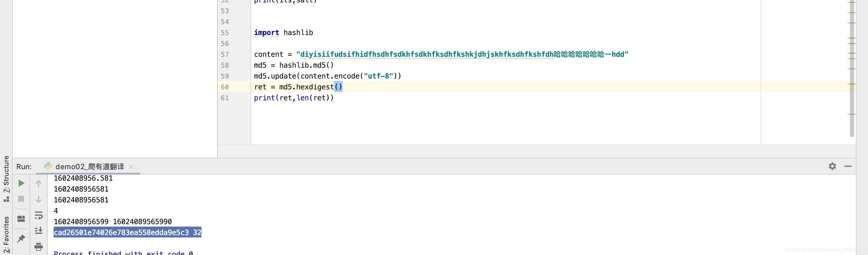Open Run panel settings gear
868x255 pixels.
pyautogui.click(x=832, y=166)
